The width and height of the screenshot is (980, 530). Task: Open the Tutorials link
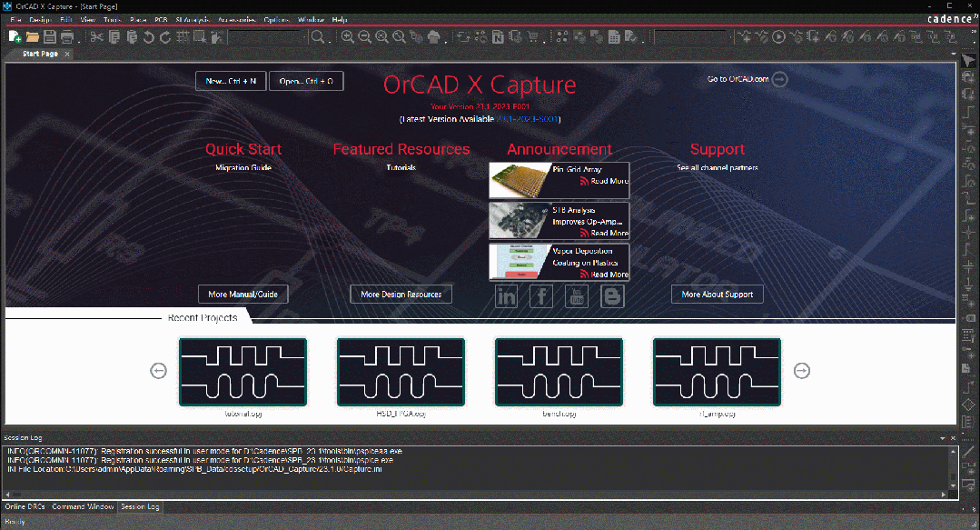[401, 167]
